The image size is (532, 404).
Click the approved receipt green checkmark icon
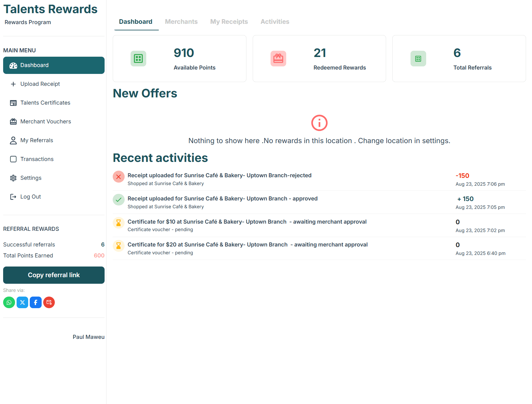click(119, 200)
